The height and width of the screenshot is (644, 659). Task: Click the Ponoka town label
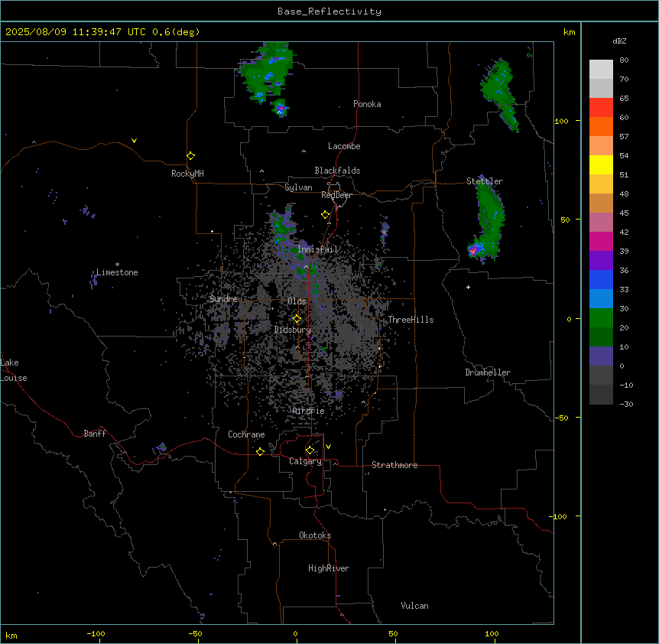coord(367,104)
